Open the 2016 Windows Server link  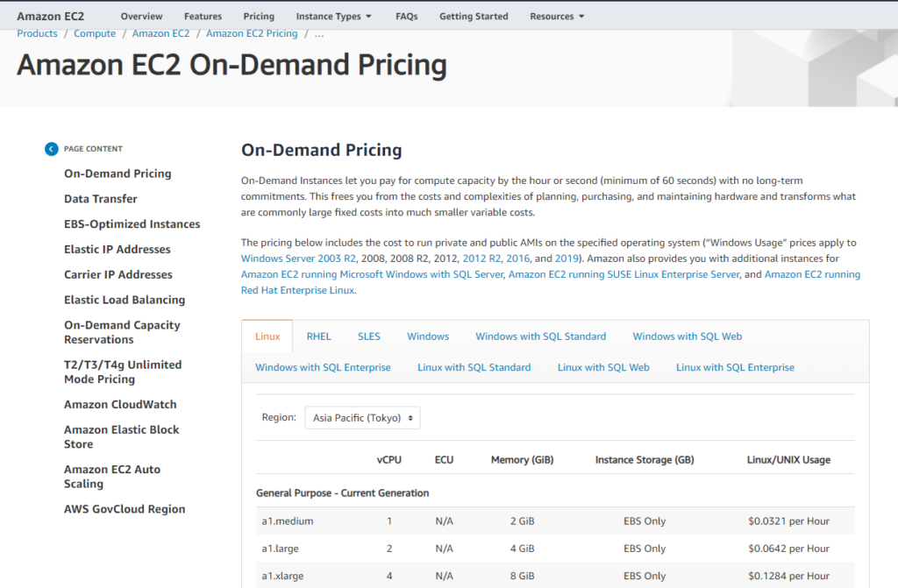(517, 259)
